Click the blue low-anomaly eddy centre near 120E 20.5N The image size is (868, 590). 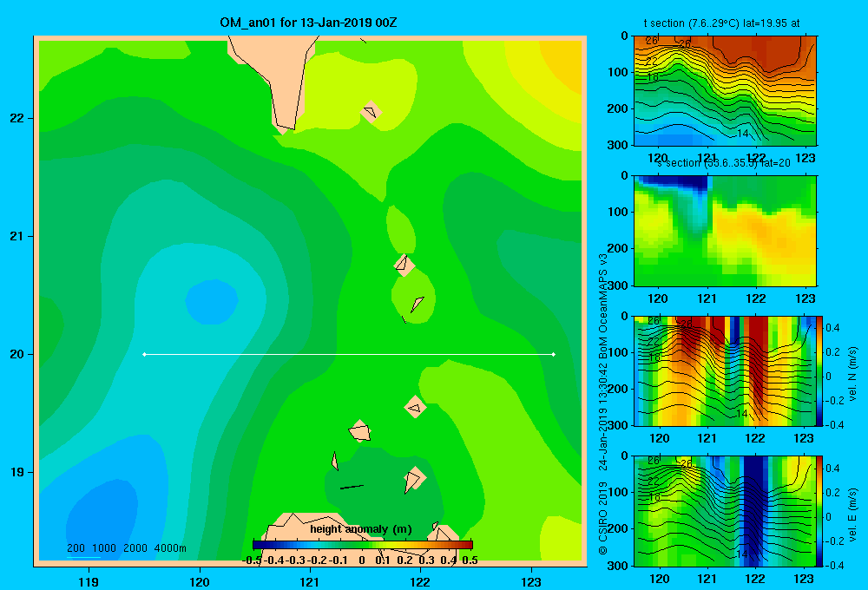212,301
